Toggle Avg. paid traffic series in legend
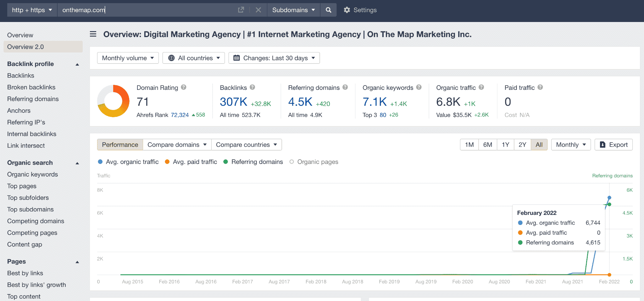Screen dimensions: 644x301 [191, 162]
